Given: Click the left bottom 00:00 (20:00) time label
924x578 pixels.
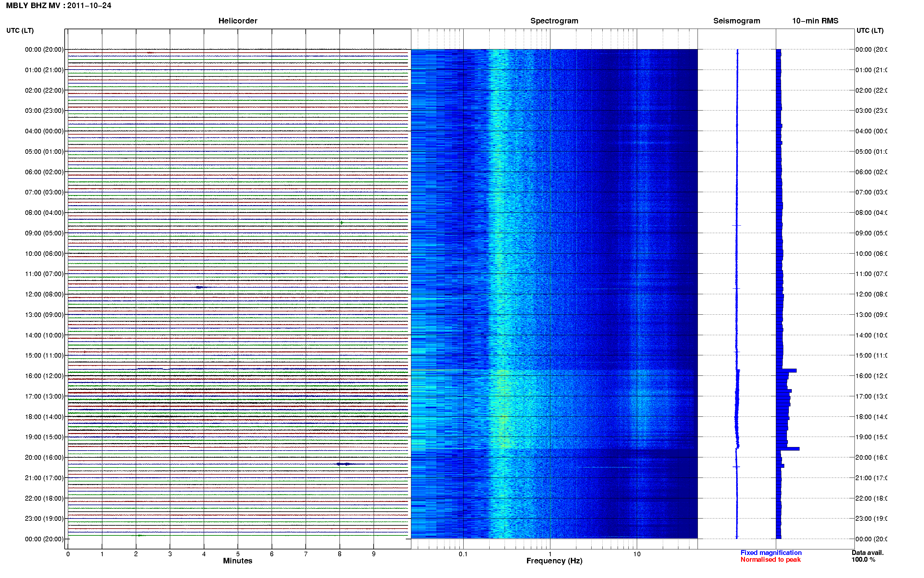Looking at the screenshot, I should [44, 539].
